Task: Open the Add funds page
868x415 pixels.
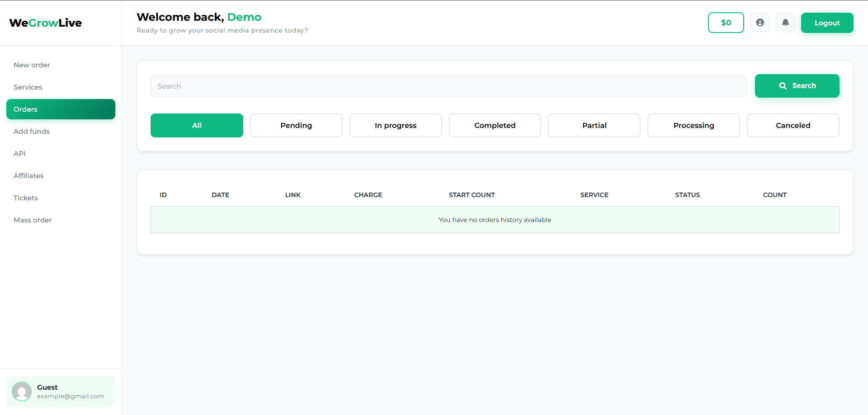Action: [32, 132]
